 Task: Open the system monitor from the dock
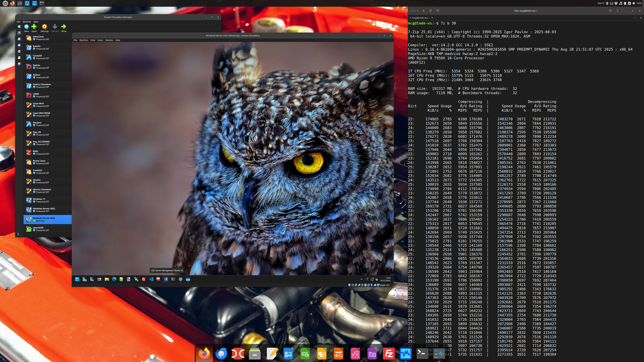439,353
